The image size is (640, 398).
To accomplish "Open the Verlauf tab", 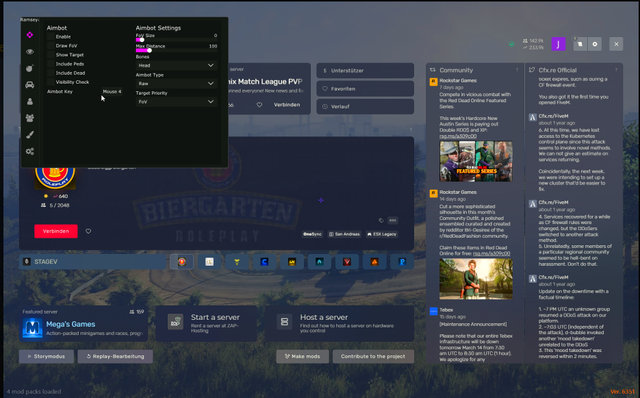I will (x=365, y=107).
